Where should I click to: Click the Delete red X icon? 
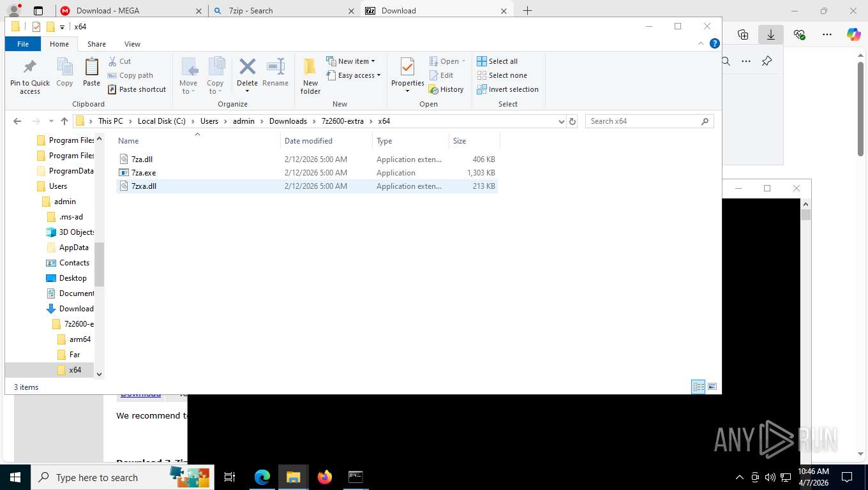tap(247, 66)
